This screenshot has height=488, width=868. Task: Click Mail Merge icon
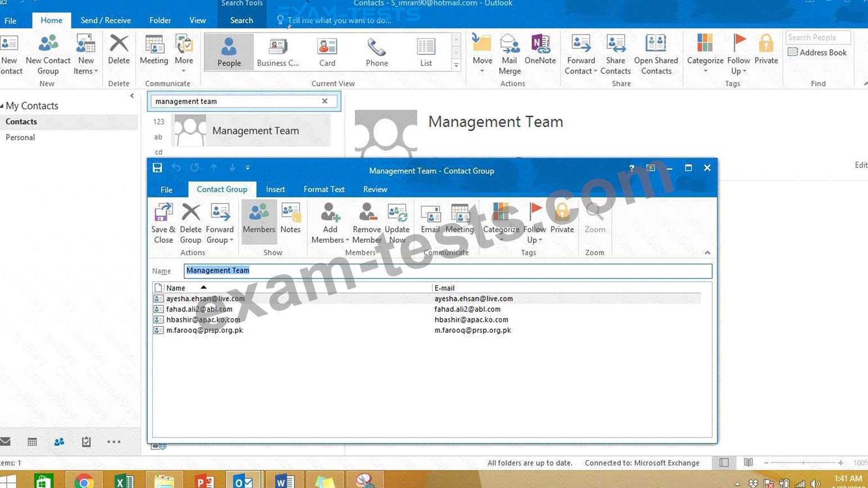pos(509,55)
